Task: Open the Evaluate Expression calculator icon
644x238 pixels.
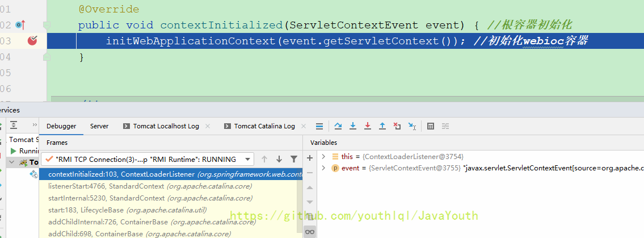Action: pyautogui.click(x=431, y=126)
